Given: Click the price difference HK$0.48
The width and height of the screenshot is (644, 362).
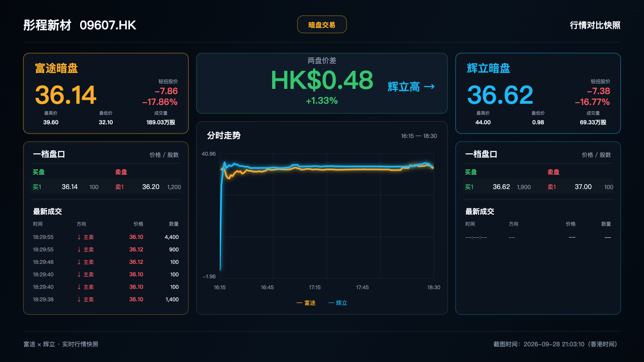Looking at the screenshot, I should coord(322,80).
